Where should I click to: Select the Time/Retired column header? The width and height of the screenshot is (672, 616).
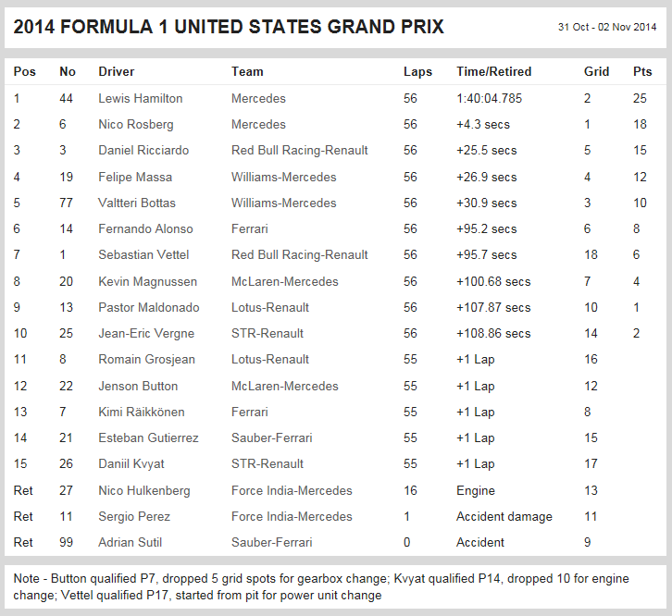[493, 71]
